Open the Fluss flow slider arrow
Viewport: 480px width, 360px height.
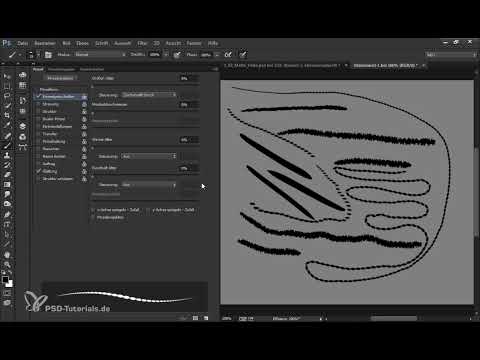pos(217,55)
